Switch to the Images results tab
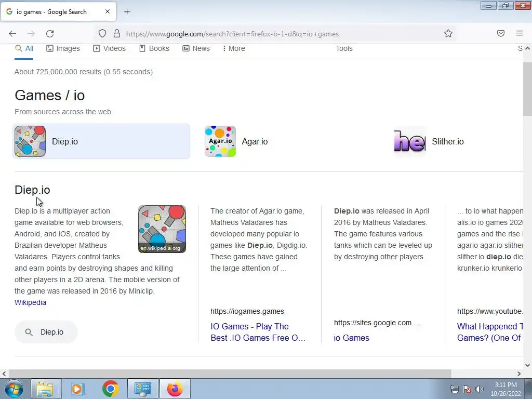The width and height of the screenshot is (532, 399). pos(63,48)
